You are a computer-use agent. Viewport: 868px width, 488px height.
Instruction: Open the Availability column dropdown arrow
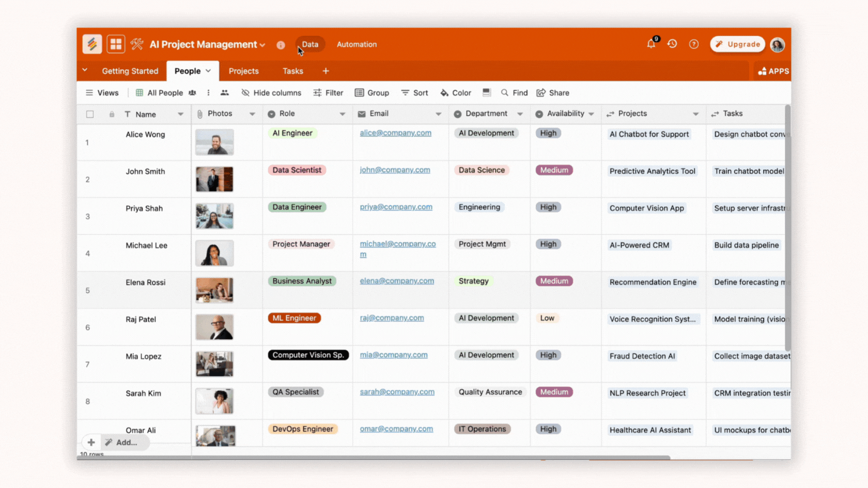[592, 114]
